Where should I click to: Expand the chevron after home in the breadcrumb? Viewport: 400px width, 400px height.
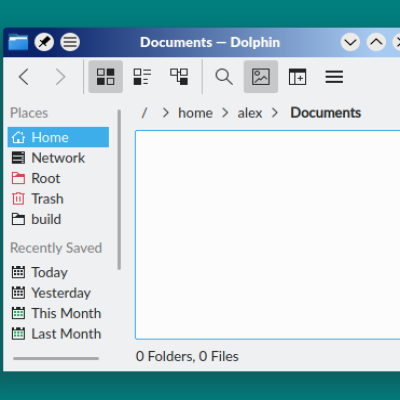[225, 113]
